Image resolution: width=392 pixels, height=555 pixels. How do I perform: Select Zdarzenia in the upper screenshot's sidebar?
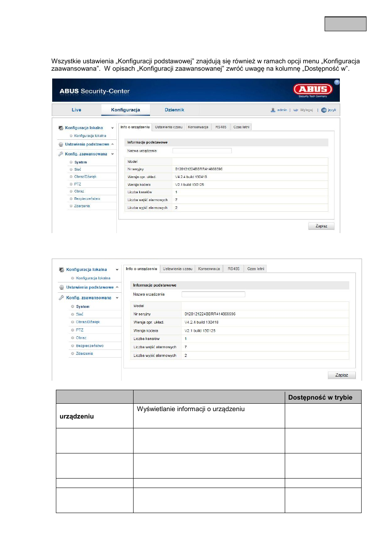click(82, 206)
